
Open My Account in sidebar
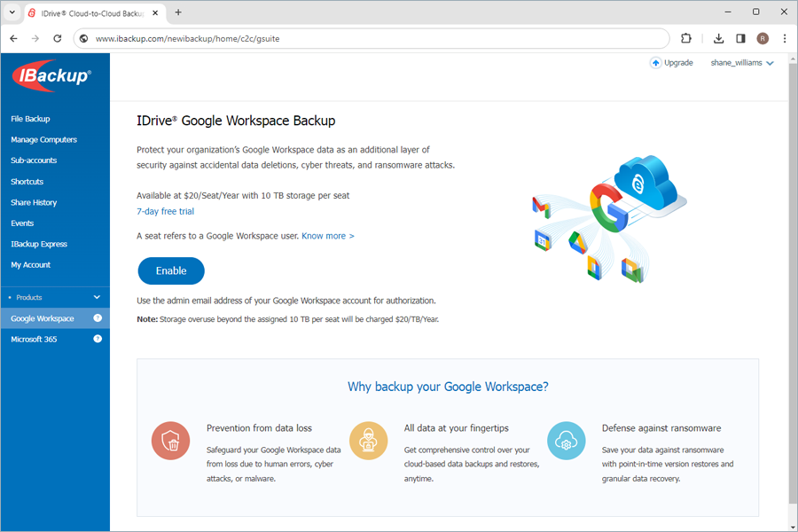30,265
